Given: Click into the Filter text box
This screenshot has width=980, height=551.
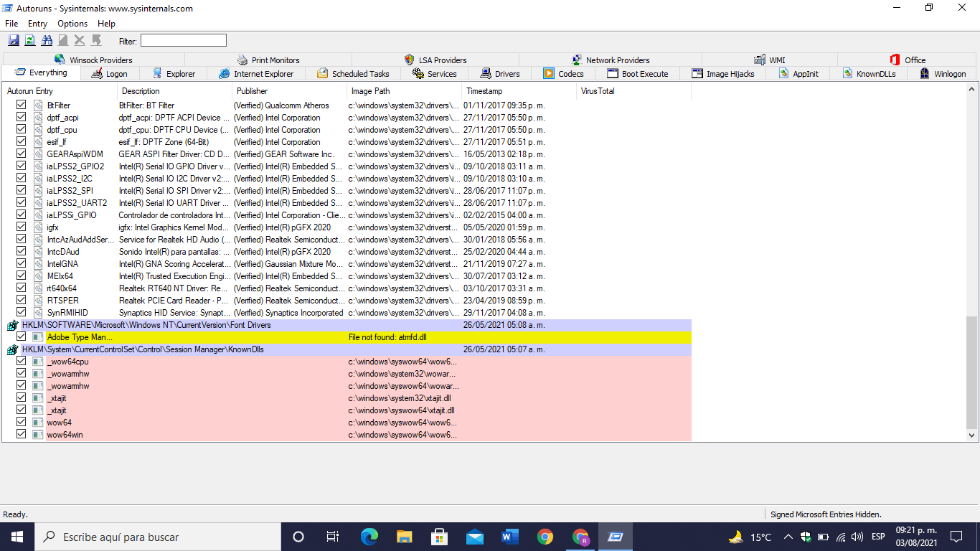Looking at the screenshot, I should pos(184,41).
